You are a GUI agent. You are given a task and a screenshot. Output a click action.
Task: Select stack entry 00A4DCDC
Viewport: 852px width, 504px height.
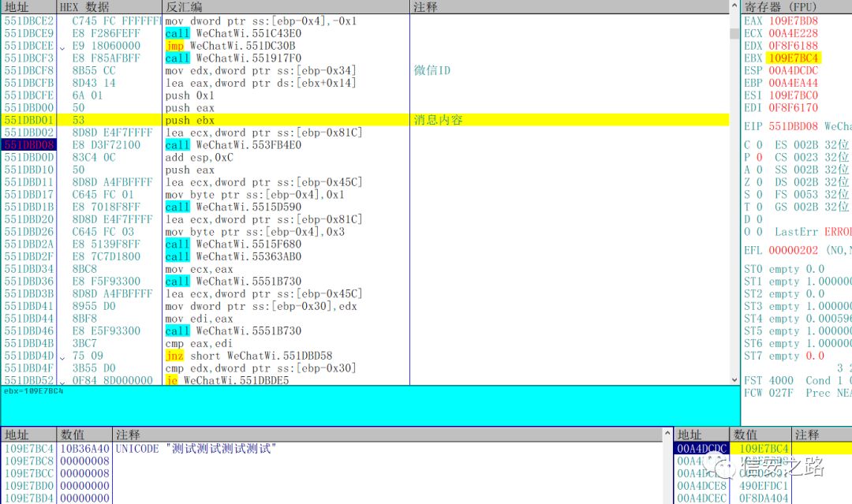(701, 449)
